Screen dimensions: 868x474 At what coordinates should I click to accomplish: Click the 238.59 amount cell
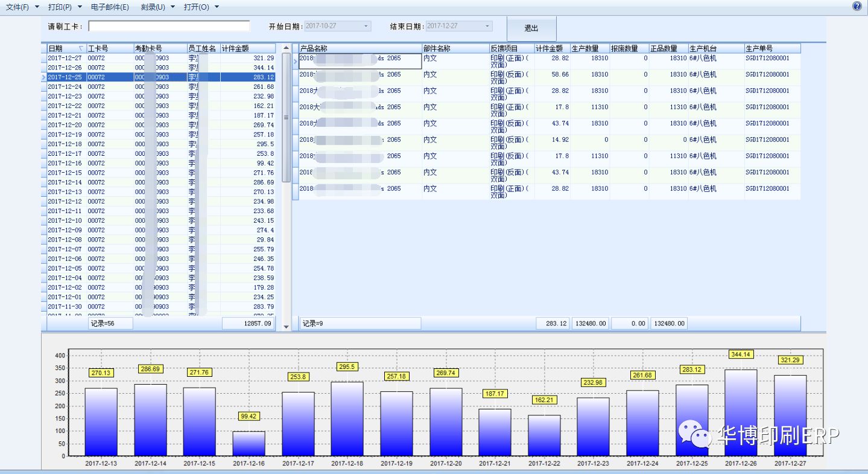[248, 278]
